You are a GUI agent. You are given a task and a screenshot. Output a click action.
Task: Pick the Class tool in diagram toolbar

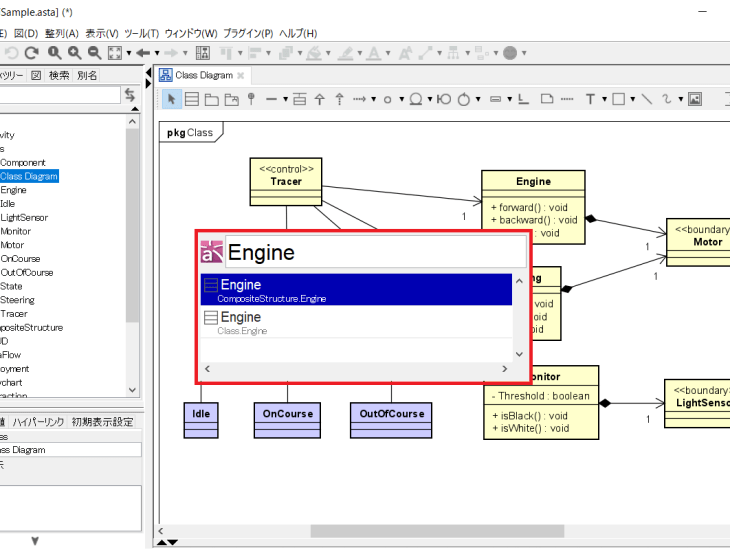click(x=193, y=99)
